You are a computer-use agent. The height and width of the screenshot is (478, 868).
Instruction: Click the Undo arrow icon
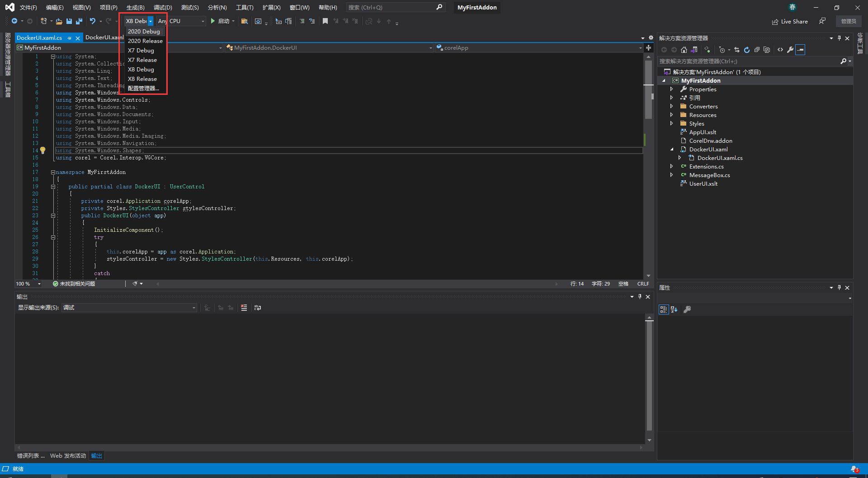coord(93,21)
